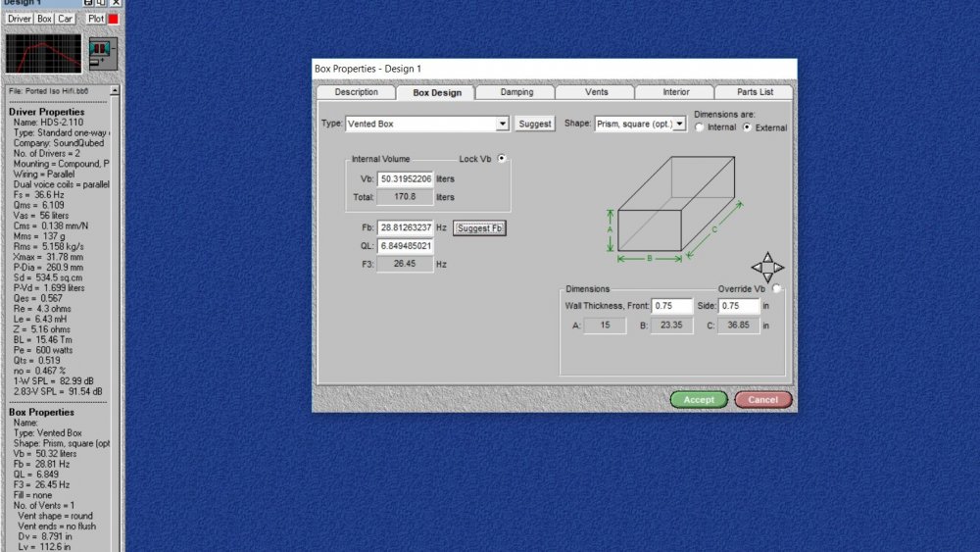Image resolution: width=980 pixels, height=552 pixels.
Task: Click the 'Dv = 8.791 in' line
Action: [44, 536]
